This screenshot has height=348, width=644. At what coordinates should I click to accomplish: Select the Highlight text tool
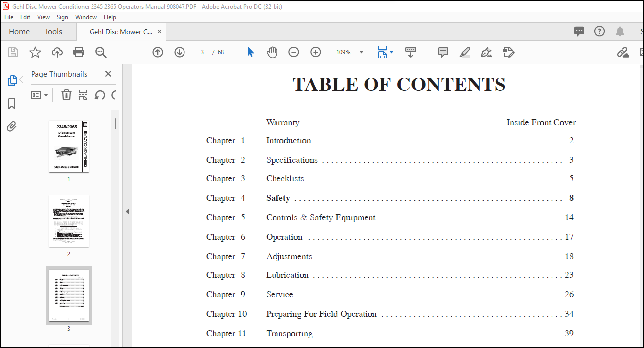pyautogui.click(x=465, y=52)
